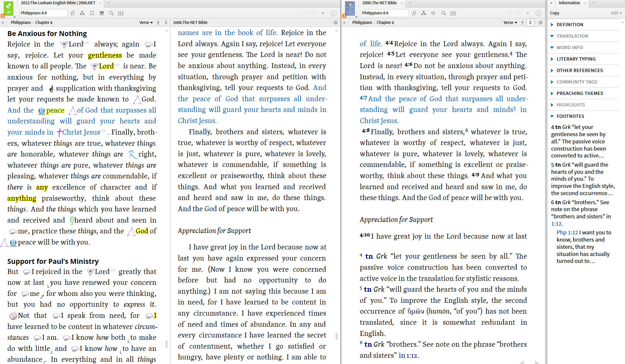
Task: Open the Add dropdown in Information panel
Action: coord(616,13)
